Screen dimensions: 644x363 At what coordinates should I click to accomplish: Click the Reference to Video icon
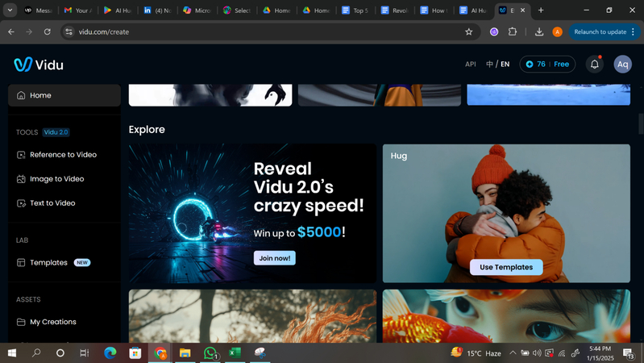pos(21,155)
